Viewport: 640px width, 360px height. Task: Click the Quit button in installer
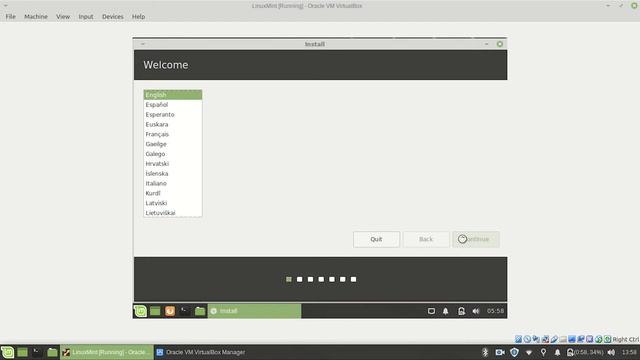pyautogui.click(x=376, y=239)
